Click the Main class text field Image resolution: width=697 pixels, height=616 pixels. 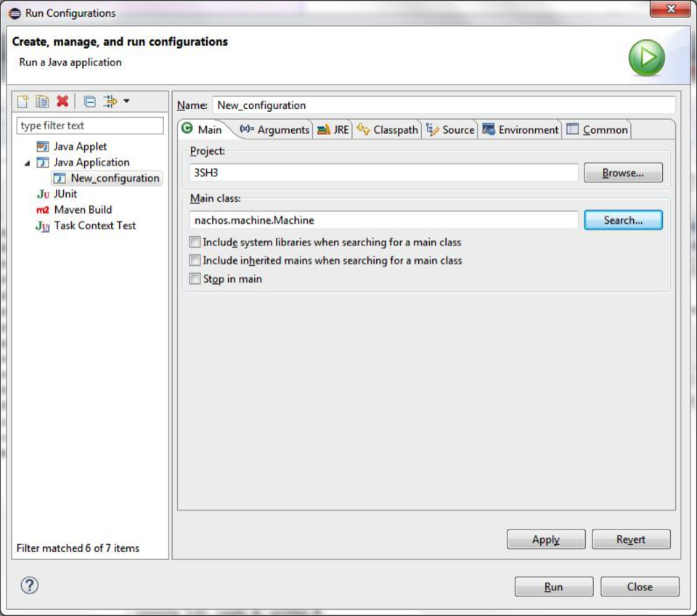tap(383, 220)
